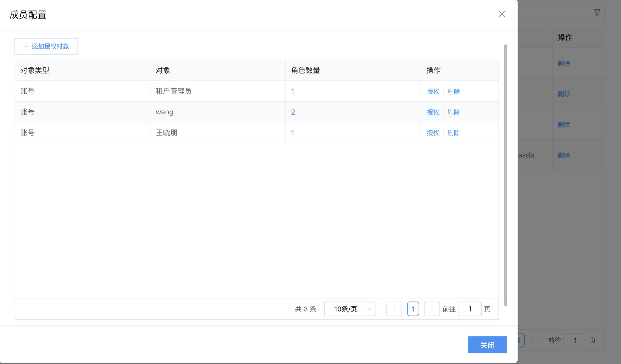Screen dimensions: 621x364
Task: Click the previous page arrow in dialog pagination
Action: (394, 309)
